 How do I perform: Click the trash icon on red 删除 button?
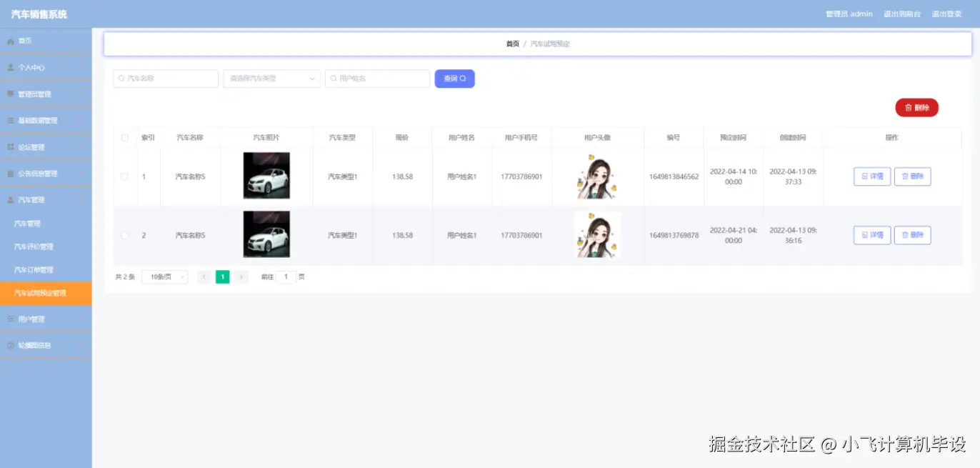(909, 108)
